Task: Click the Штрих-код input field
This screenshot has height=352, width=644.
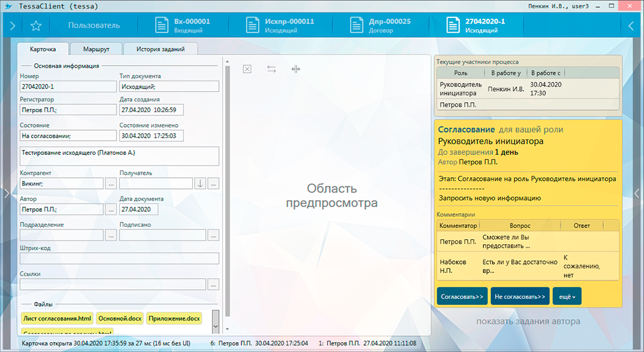Action: 119,258
